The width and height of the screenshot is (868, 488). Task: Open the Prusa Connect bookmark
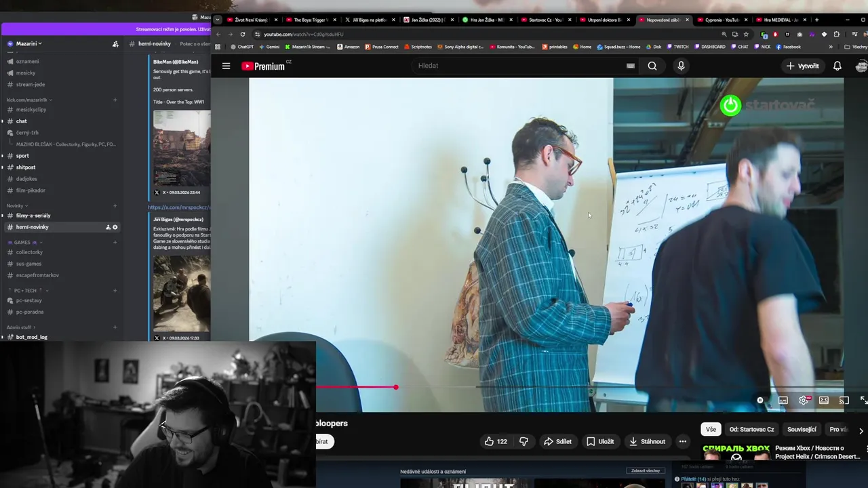coord(382,47)
